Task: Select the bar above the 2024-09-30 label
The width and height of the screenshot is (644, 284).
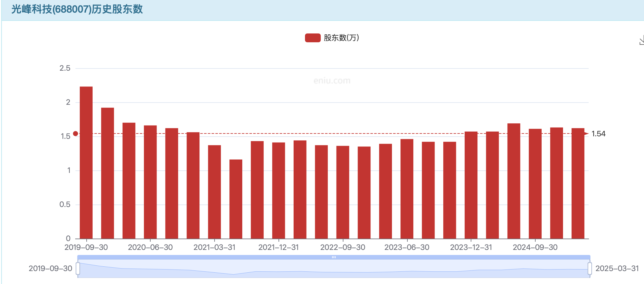Action: click(x=535, y=184)
